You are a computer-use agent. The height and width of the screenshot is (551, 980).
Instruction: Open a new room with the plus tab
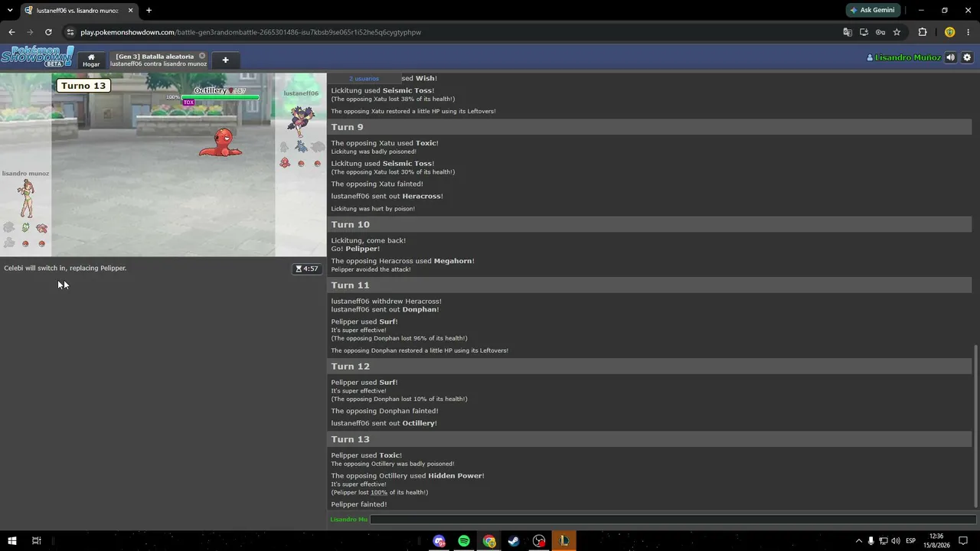coord(225,60)
